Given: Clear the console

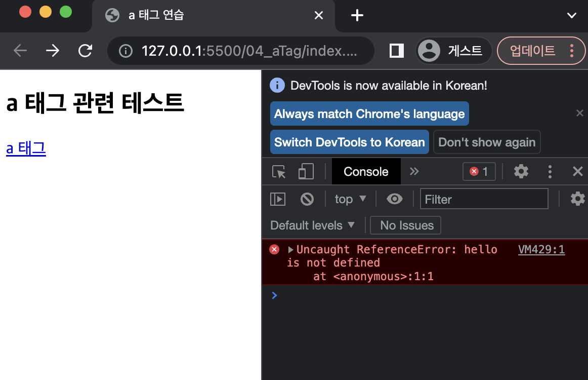Looking at the screenshot, I should [307, 199].
